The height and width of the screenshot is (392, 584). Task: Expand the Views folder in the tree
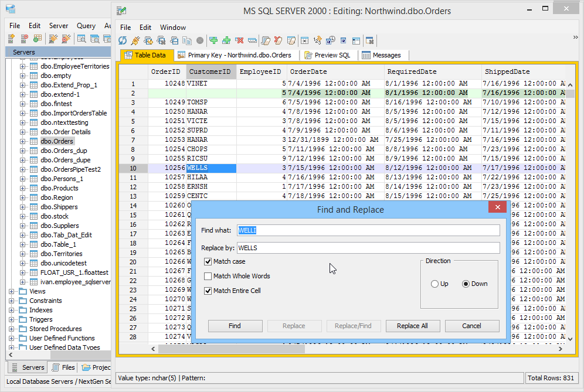pyautogui.click(x=12, y=291)
